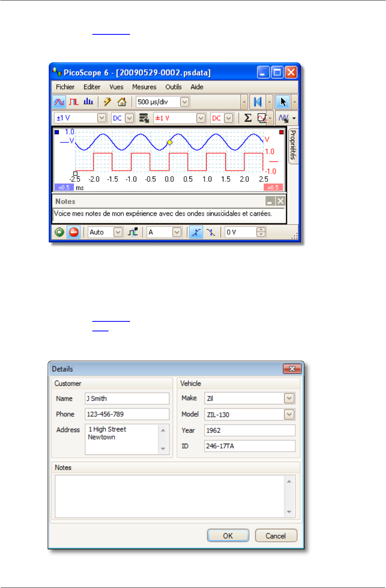The width and height of the screenshot is (386, 588).
Task: Start capture with the green Go button
Action: (60, 232)
